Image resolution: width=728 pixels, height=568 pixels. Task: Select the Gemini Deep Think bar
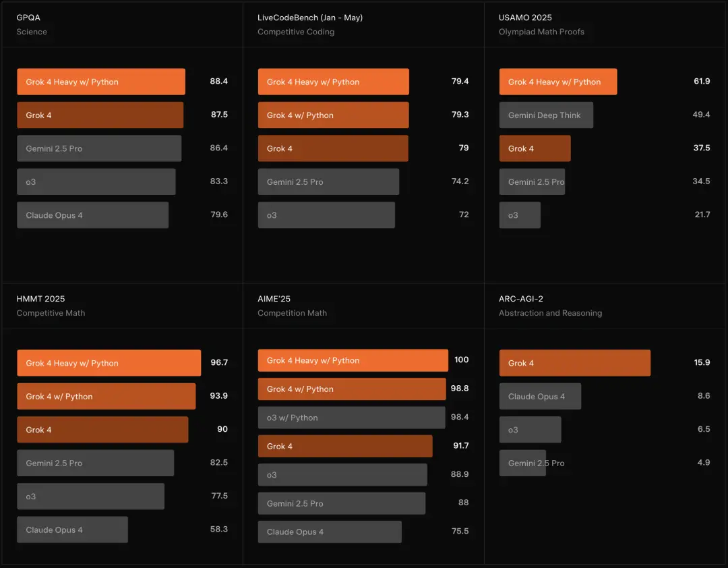pyautogui.click(x=546, y=115)
